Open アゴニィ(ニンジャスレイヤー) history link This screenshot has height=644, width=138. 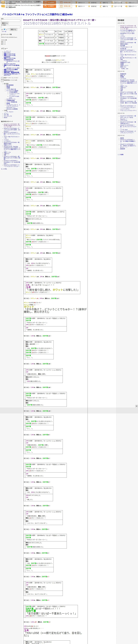128,111
